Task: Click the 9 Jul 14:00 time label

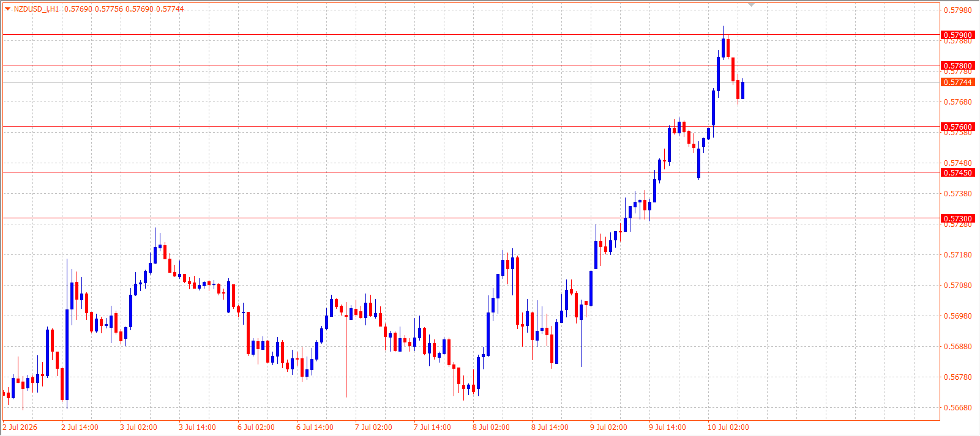Action: point(667,427)
